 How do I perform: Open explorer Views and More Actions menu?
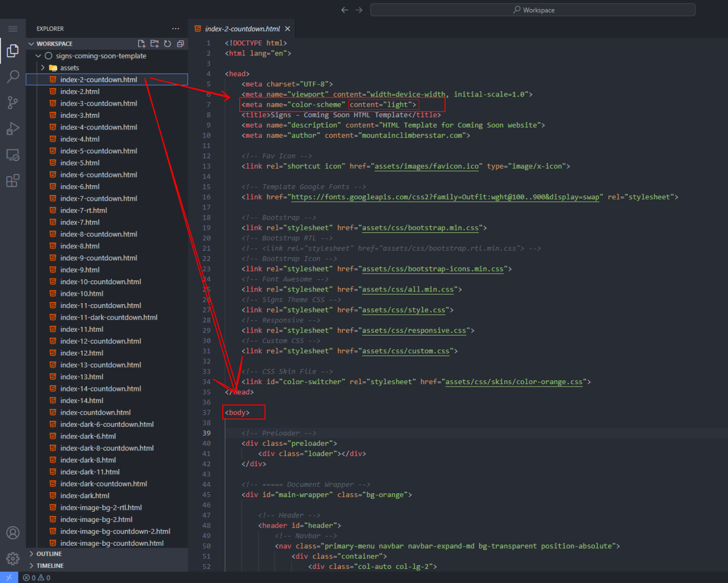176,29
